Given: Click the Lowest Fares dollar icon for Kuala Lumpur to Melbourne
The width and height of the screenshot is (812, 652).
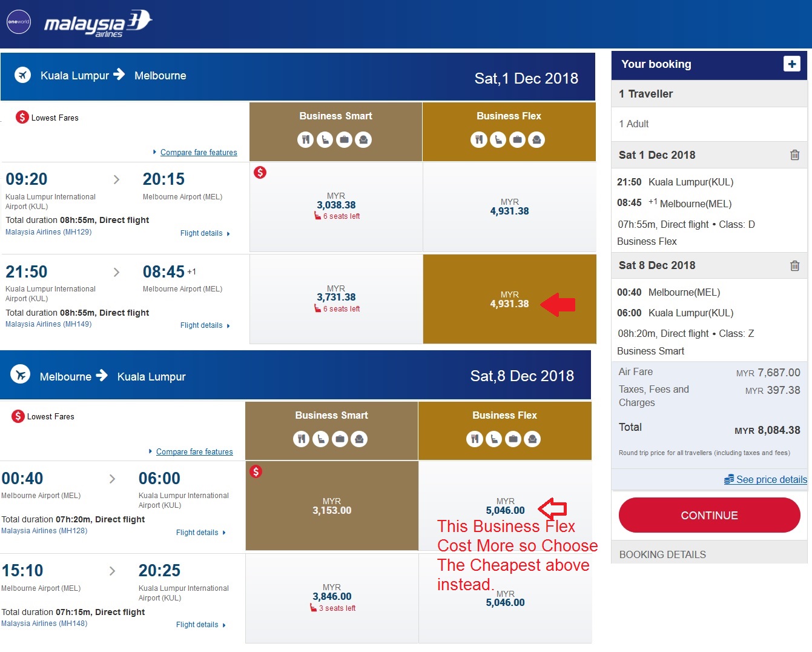Looking at the screenshot, I should point(22,118).
